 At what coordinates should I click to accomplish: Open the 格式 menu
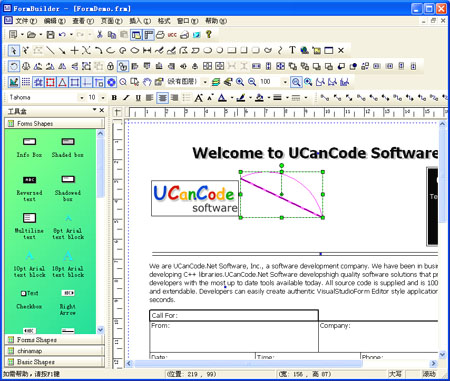pos(164,21)
